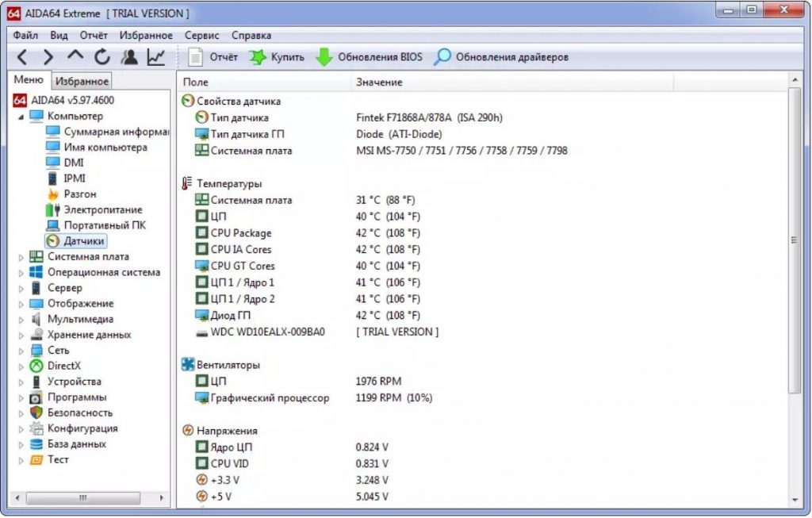Image resolution: width=812 pixels, height=518 pixels.
Task: Expand the Системная плата tree node
Action: tap(21, 258)
